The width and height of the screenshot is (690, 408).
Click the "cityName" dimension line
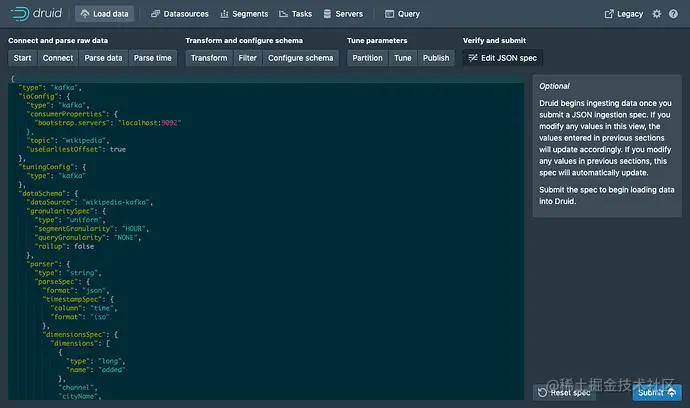tap(80, 396)
